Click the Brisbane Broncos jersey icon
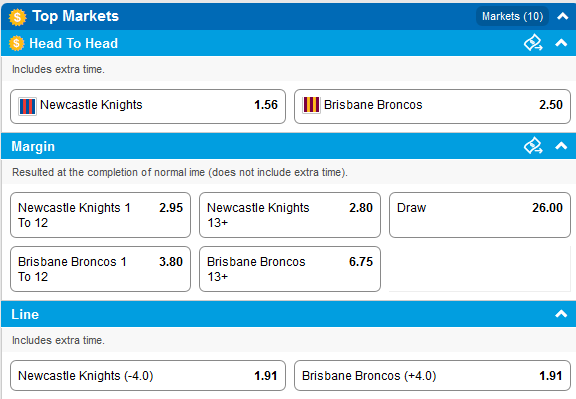 click(311, 105)
